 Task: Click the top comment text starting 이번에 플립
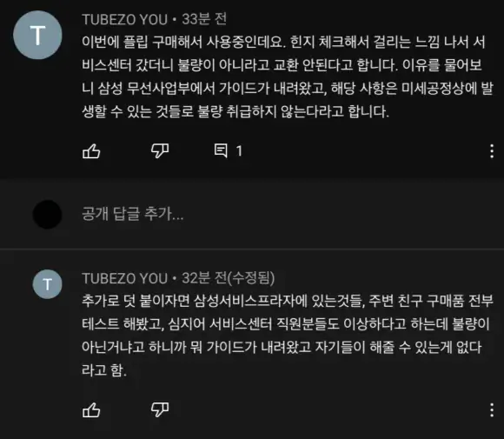[x=288, y=76]
